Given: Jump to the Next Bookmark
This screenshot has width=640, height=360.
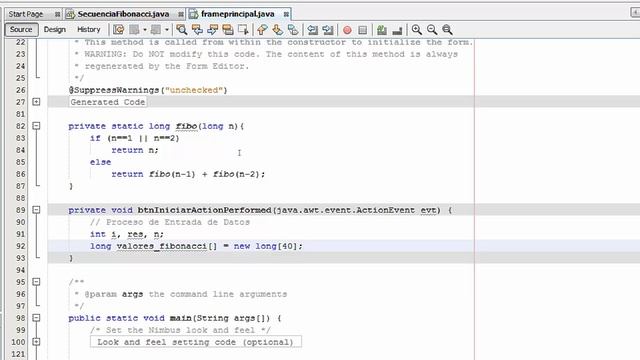Looking at the screenshot, I should pos(278,29).
